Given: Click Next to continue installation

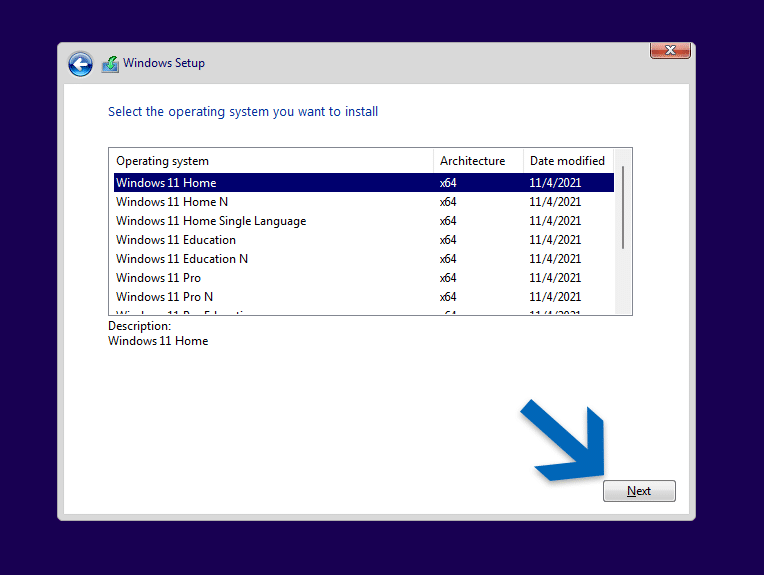Looking at the screenshot, I should coord(639,491).
